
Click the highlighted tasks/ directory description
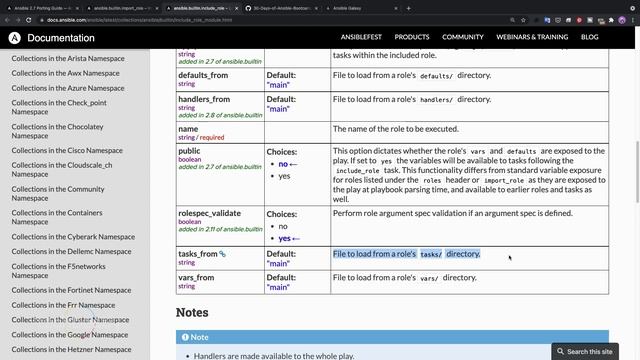click(x=406, y=254)
